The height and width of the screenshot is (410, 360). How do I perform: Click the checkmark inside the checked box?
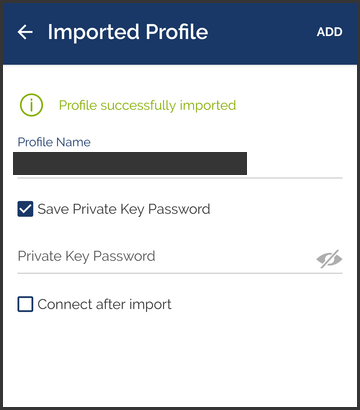tap(25, 209)
